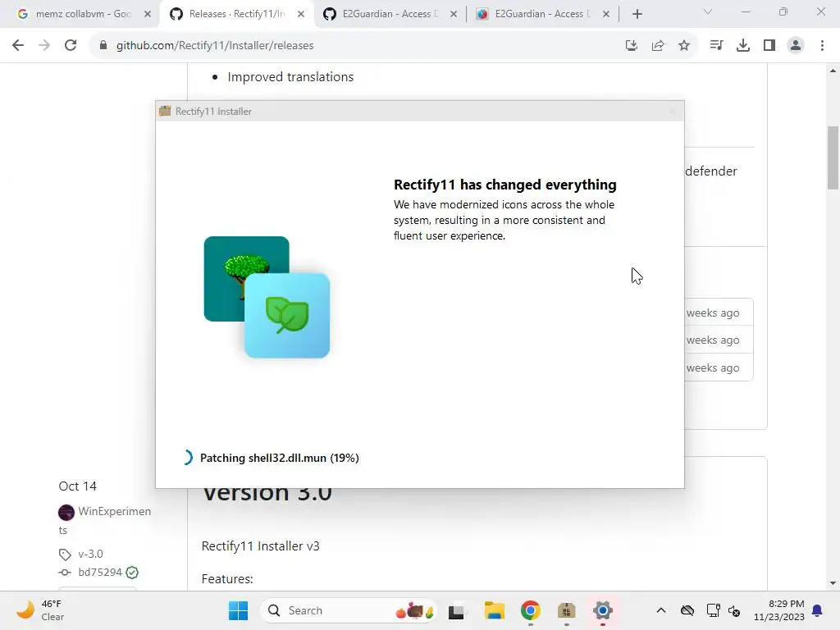Open the bd75294 commit link
The image size is (840, 630).
pos(100,572)
